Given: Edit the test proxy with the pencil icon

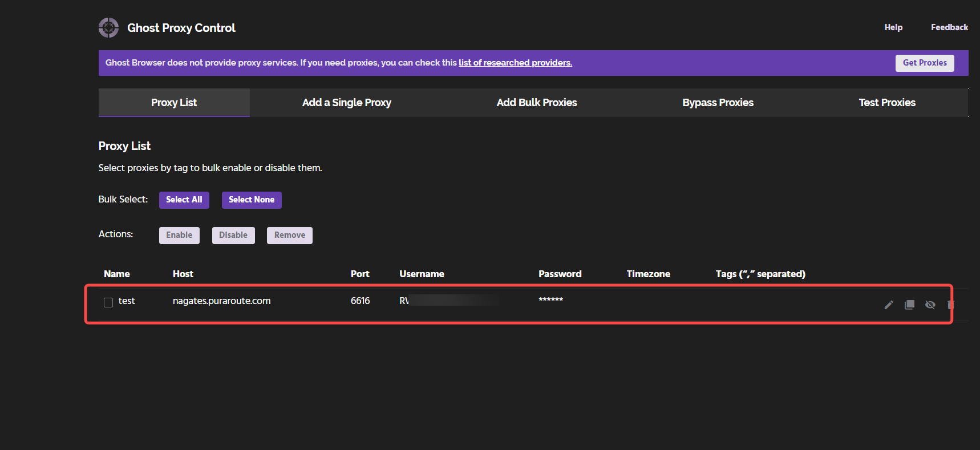Looking at the screenshot, I should (x=889, y=305).
